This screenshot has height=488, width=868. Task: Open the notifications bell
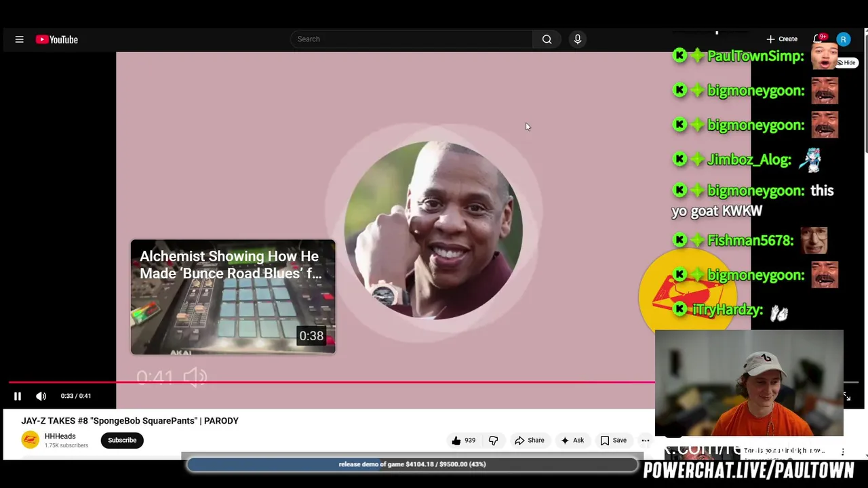(x=818, y=39)
